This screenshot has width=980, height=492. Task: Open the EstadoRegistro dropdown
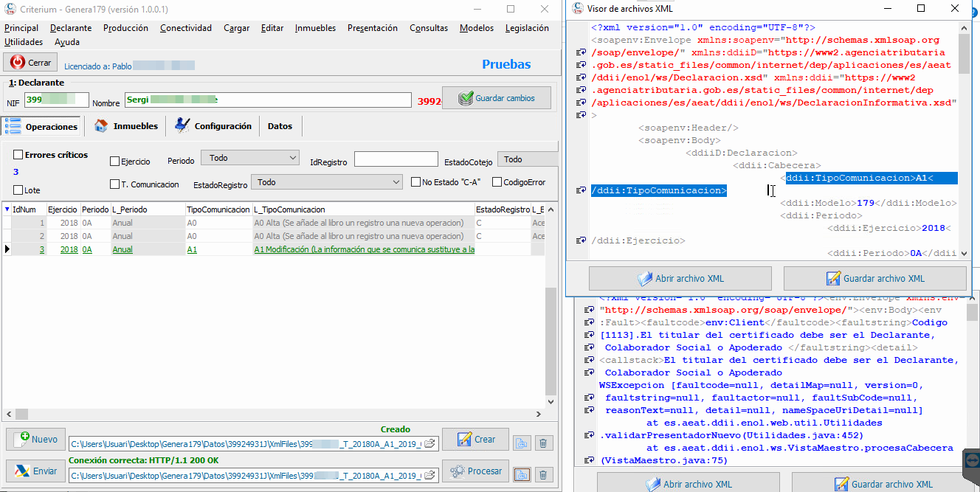pos(326,182)
